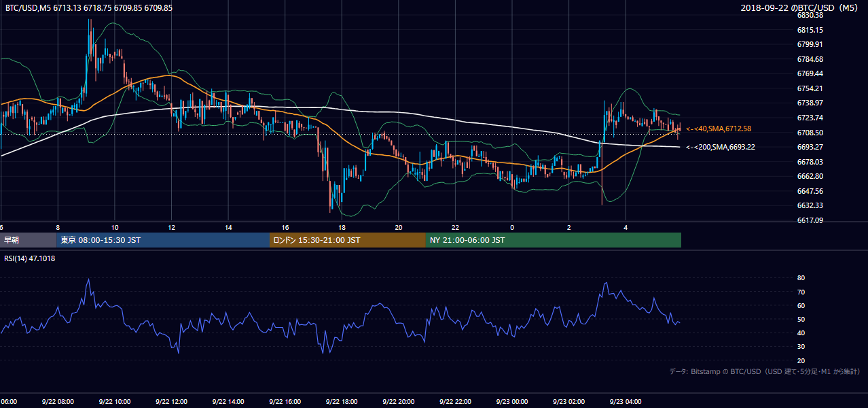Click time axis label 9/23 04:00

626,402
